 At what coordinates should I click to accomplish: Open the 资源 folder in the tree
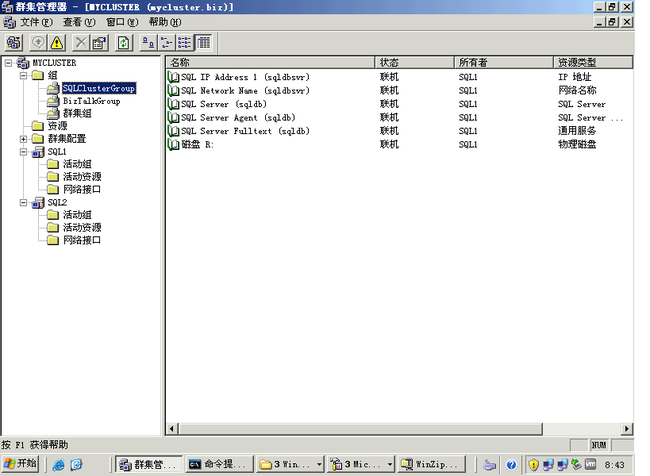57,126
